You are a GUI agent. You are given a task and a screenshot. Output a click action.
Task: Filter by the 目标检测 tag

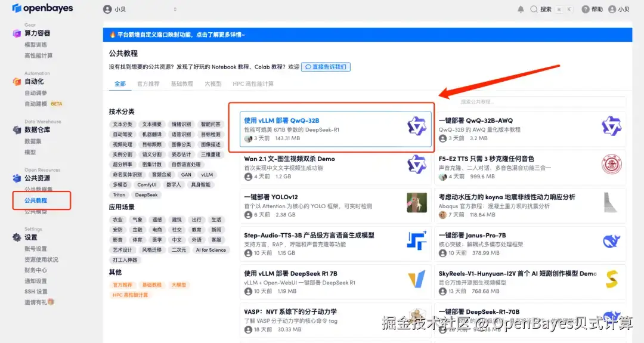(210, 134)
